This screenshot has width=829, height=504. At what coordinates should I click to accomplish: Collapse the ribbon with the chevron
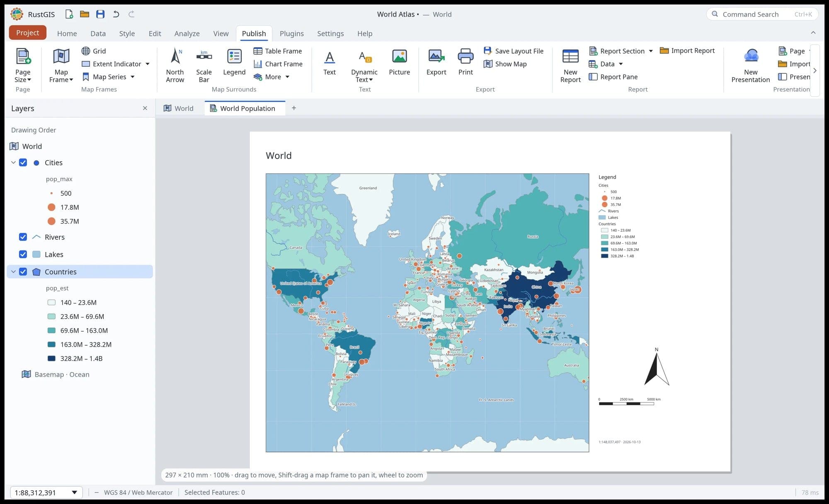(813, 33)
